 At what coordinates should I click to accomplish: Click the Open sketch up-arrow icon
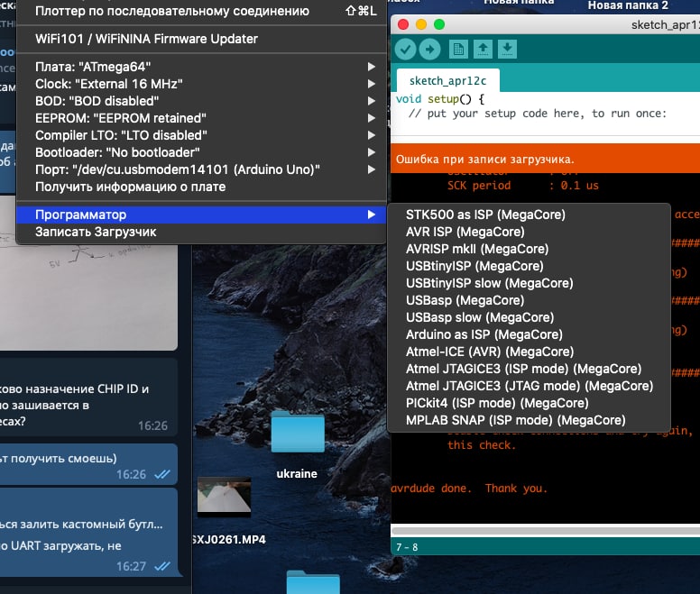[x=483, y=49]
